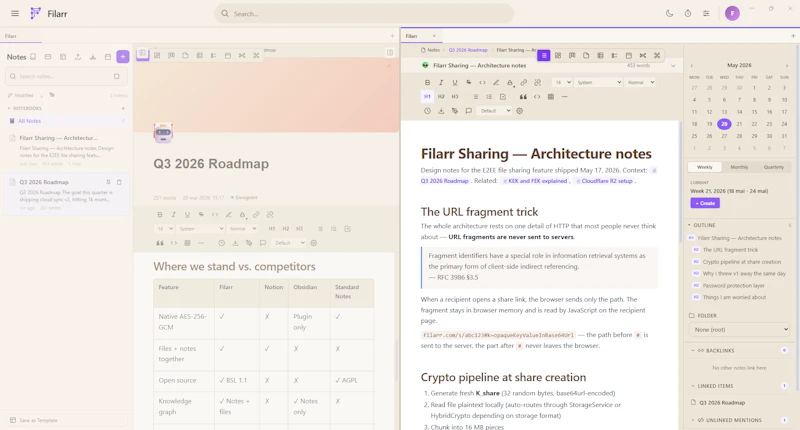The height and width of the screenshot is (430, 800).
Task: Switch to Quarterly tab
Action: click(773, 167)
